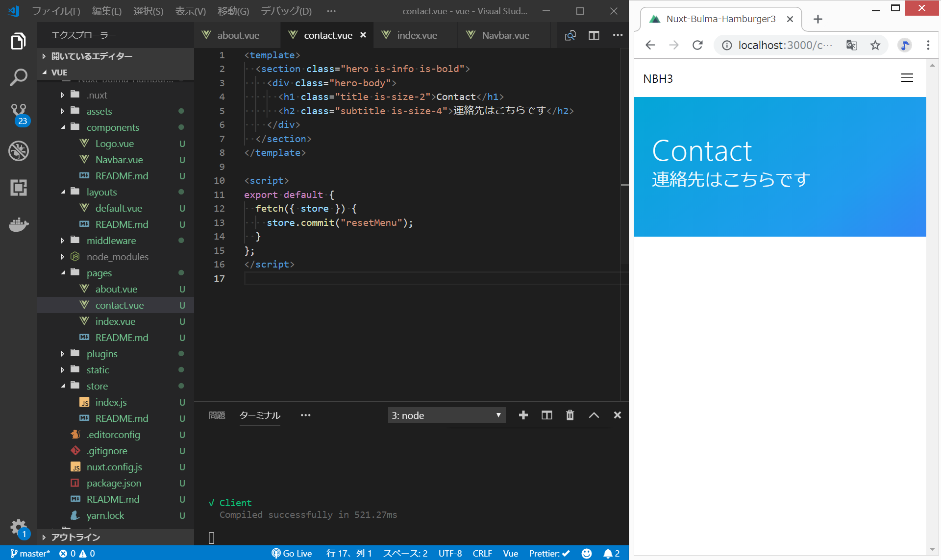The width and height of the screenshot is (941, 560).
Task: Open the Extensions view in activity bar
Action: point(18,188)
